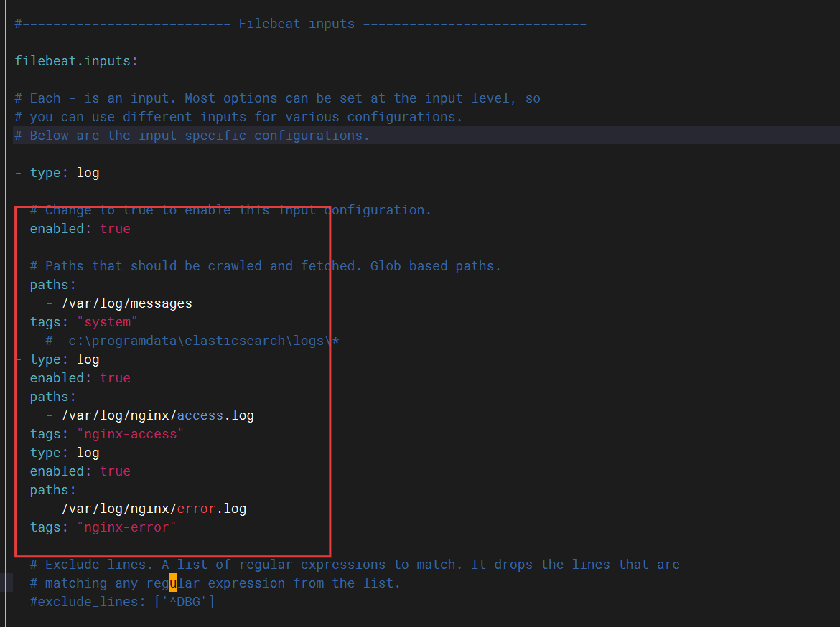Click the comment 'matching any regular expression from the list'
This screenshot has width=840, height=627.
215,583
